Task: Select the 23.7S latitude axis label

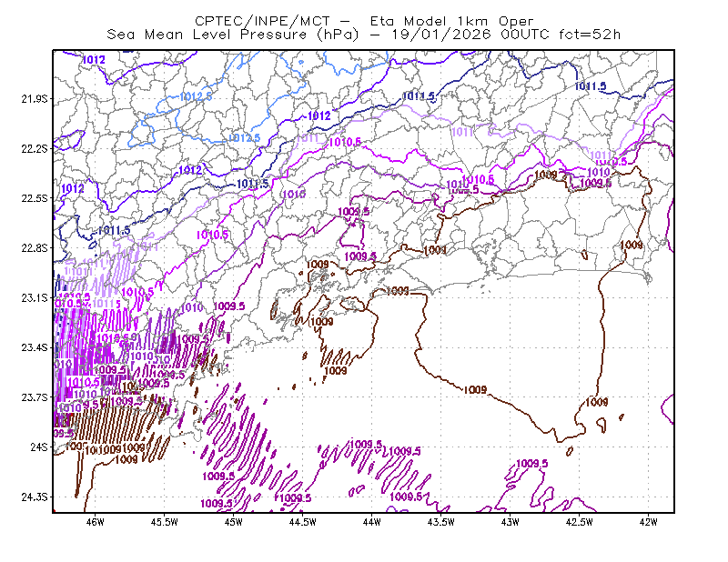Action: [35, 397]
